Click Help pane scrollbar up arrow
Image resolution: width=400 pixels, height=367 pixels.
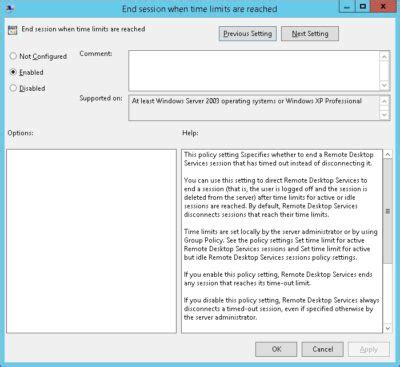387,155
